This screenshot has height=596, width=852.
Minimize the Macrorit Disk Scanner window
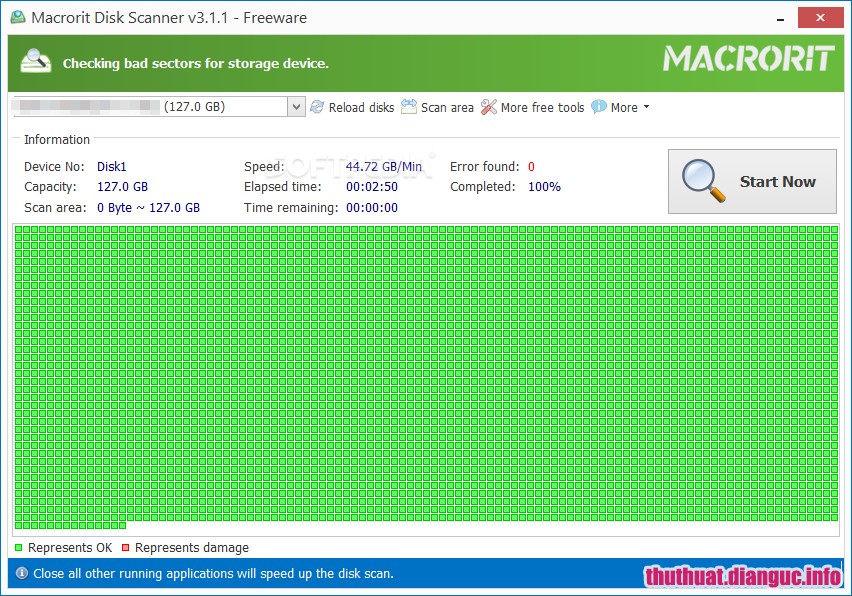781,19
